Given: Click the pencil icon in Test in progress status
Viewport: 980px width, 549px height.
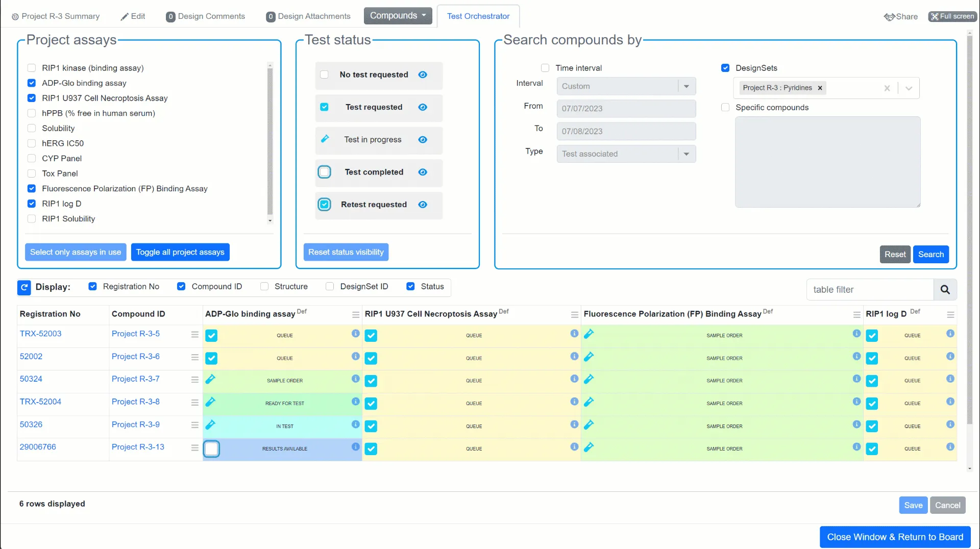Looking at the screenshot, I should pos(325,139).
